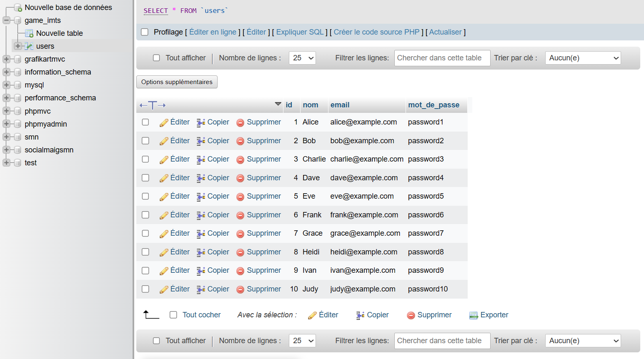Expand the phpmyadmin database tree node
The height and width of the screenshot is (359, 644).
pos(6,124)
